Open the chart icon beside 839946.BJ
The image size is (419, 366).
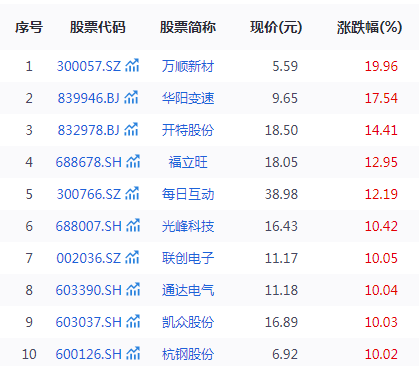(x=131, y=98)
